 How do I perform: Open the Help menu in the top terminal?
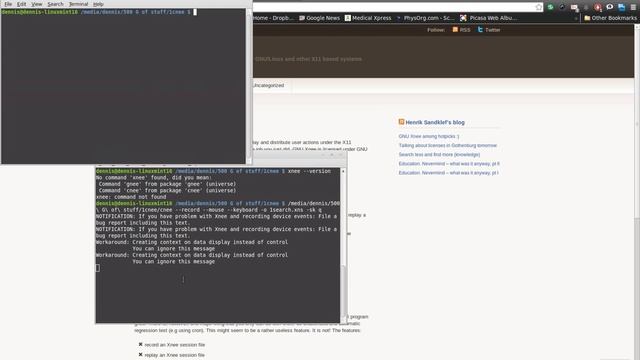[98, 4]
